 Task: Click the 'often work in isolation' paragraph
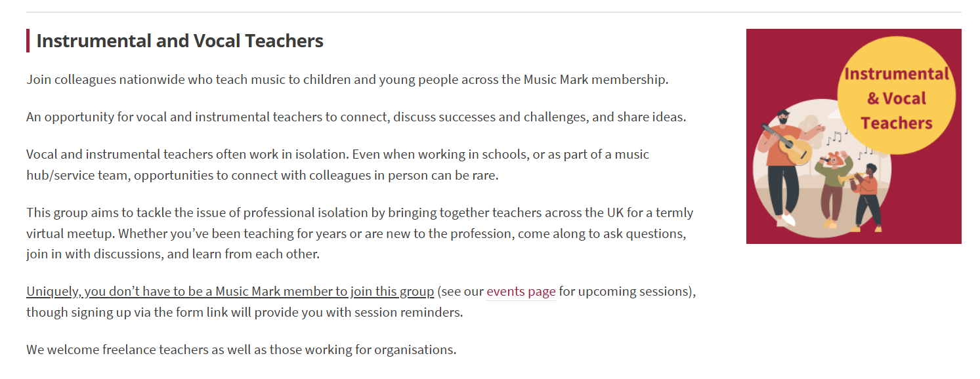tap(337, 165)
